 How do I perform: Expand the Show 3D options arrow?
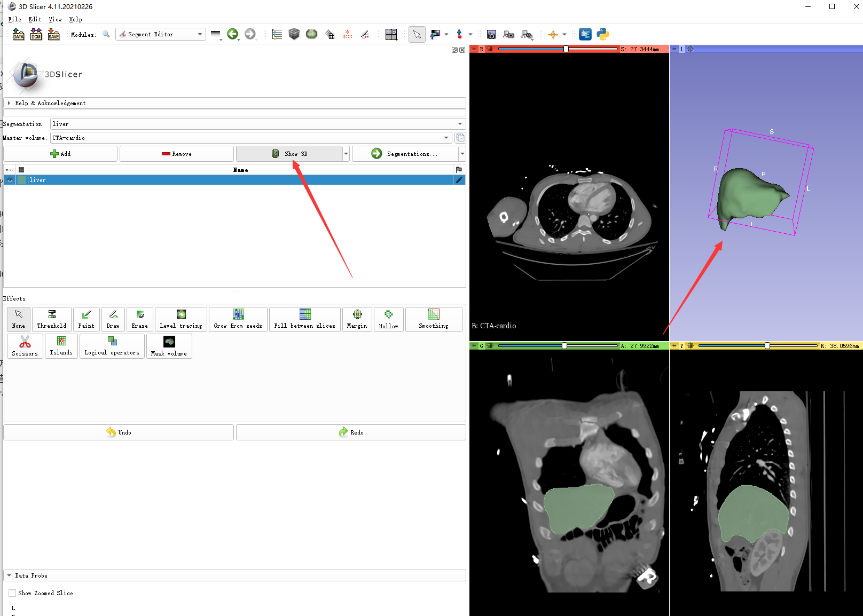tap(346, 154)
